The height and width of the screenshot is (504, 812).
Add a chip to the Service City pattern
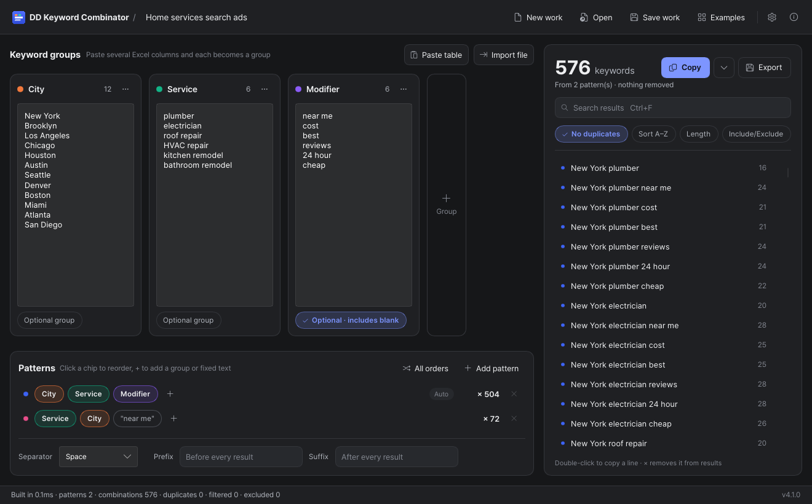click(173, 419)
